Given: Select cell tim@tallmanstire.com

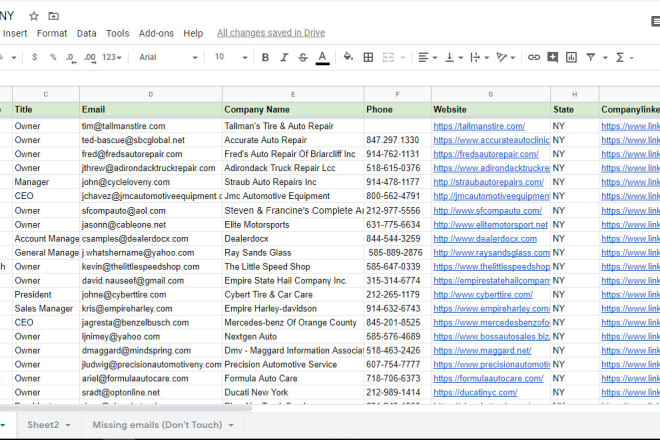Looking at the screenshot, I should [151, 126].
